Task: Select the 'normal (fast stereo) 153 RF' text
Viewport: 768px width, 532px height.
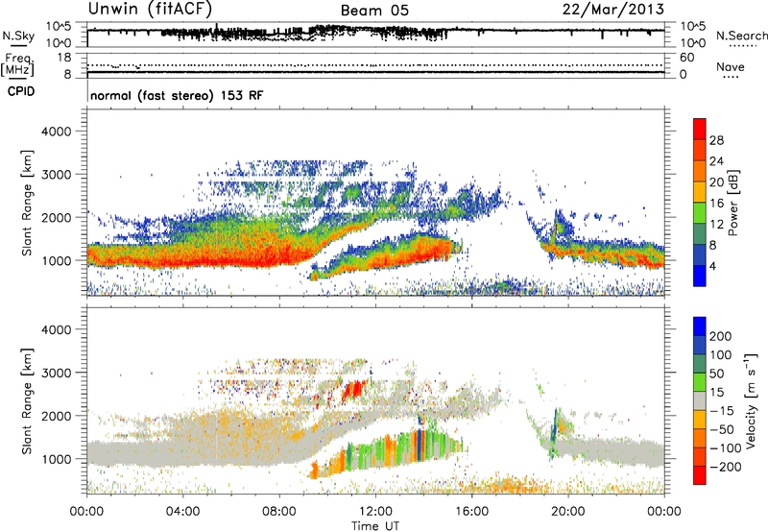Action: tap(177, 95)
